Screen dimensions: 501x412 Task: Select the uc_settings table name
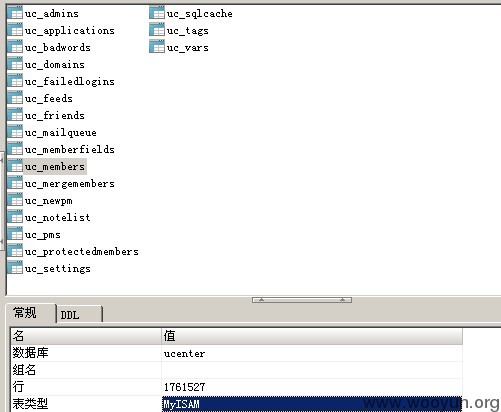(58, 269)
